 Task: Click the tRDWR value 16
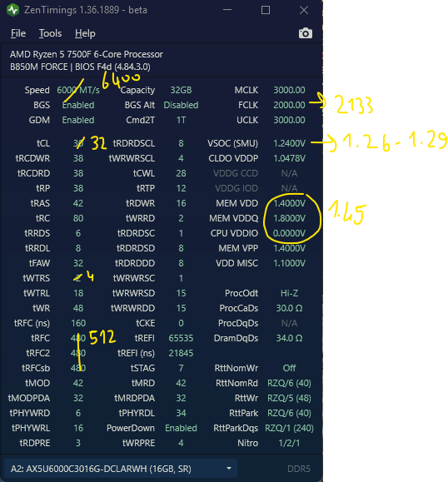[x=181, y=203]
